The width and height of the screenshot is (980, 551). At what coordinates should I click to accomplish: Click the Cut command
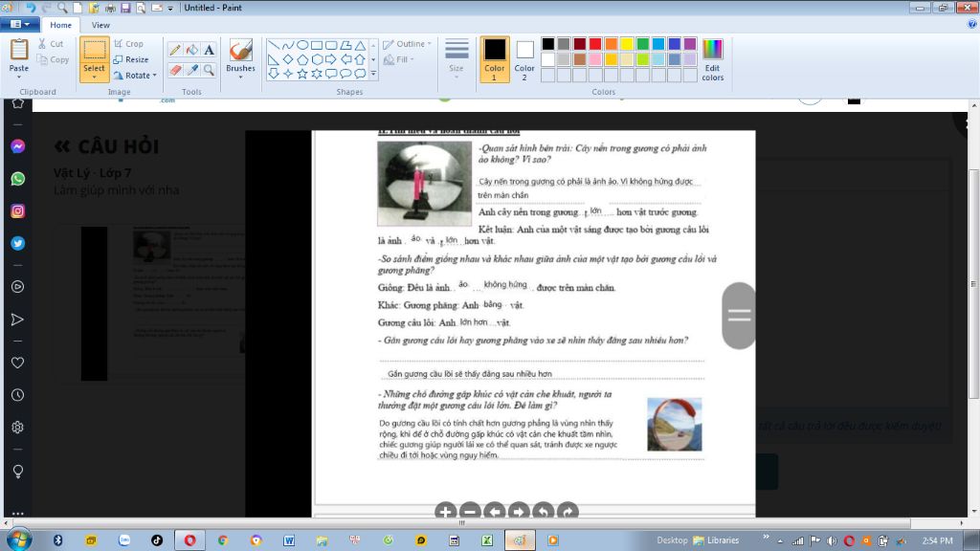(x=50, y=44)
